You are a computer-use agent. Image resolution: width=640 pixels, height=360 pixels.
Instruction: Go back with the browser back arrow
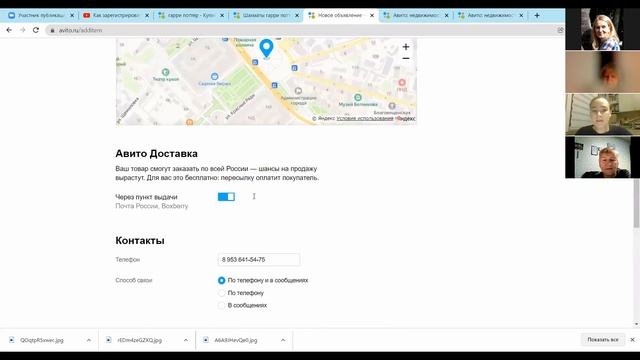(9, 30)
